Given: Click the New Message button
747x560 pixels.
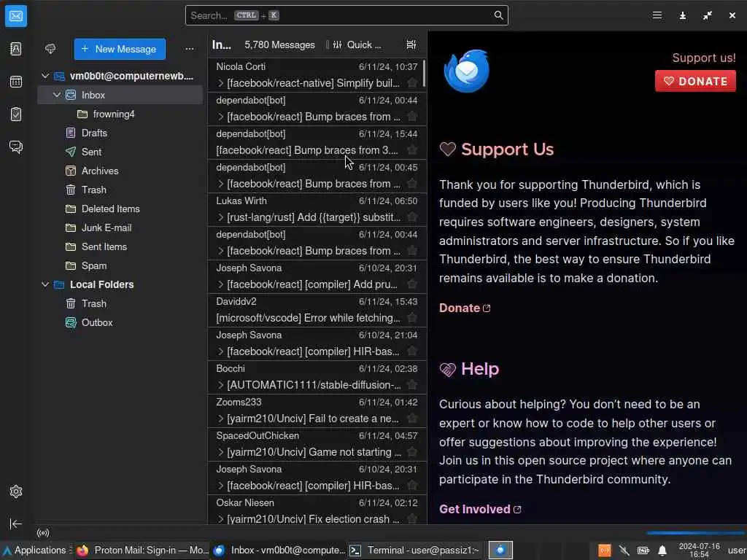Looking at the screenshot, I should [120, 49].
